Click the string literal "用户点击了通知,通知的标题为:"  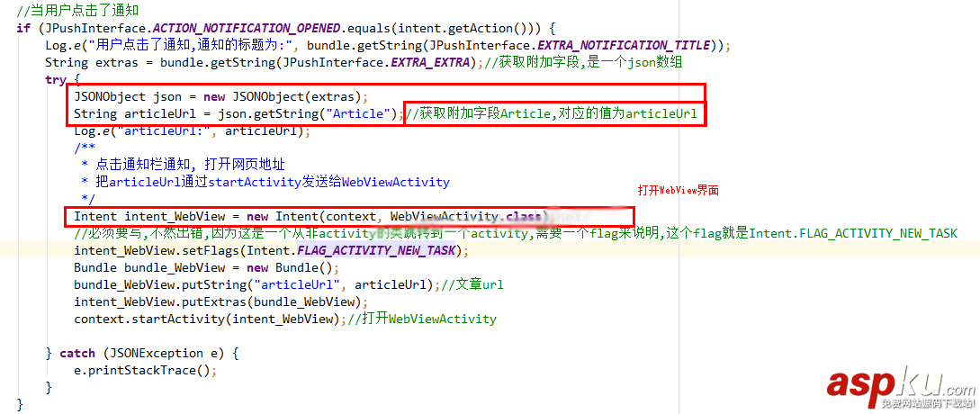pyautogui.click(x=191, y=45)
